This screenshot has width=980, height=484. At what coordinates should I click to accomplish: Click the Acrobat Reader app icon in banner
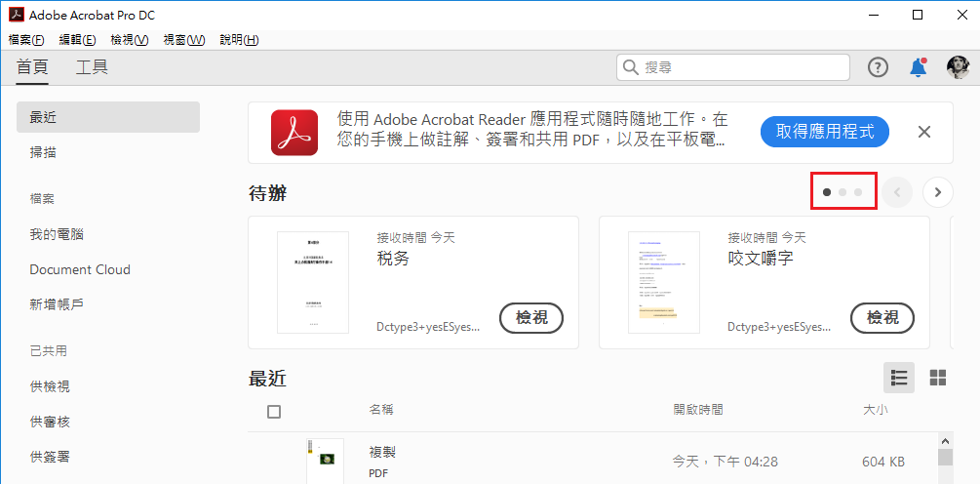[294, 133]
